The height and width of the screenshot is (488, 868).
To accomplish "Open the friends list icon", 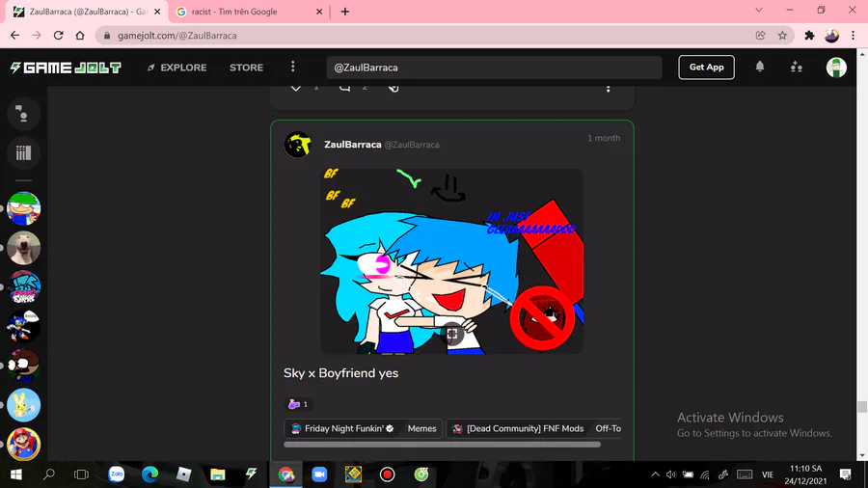I will 796,67.
